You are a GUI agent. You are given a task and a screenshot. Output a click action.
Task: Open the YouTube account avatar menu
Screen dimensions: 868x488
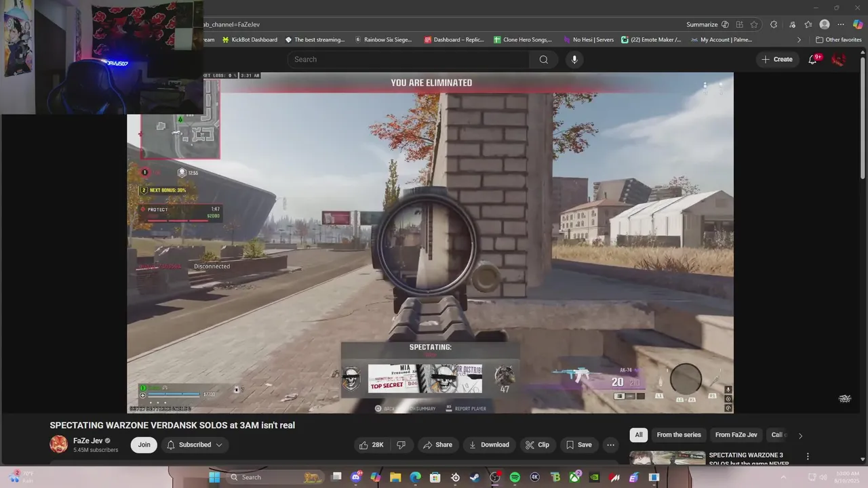coord(839,60)
